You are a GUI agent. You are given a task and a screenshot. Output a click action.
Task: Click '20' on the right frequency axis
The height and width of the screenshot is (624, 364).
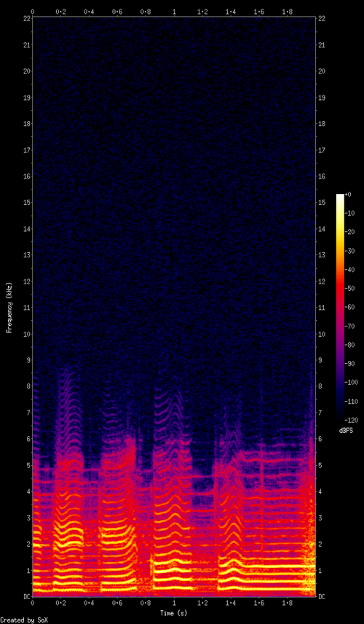(x=322, y=71)
